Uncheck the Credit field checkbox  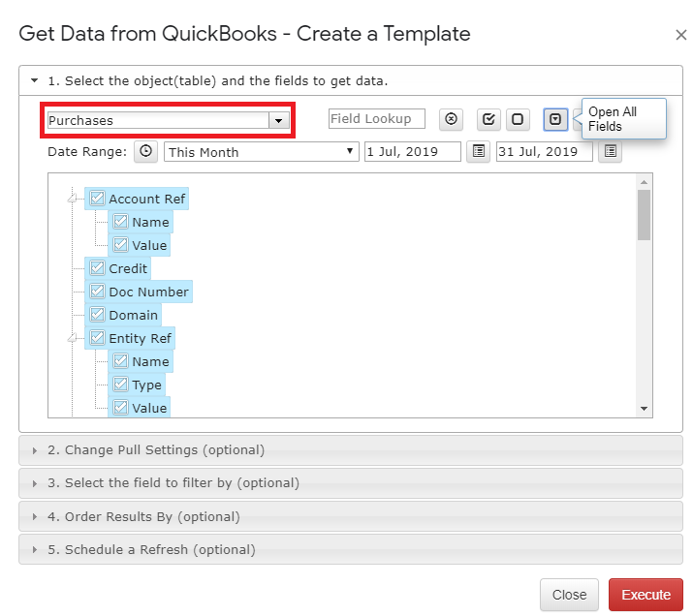coord(97,268)
